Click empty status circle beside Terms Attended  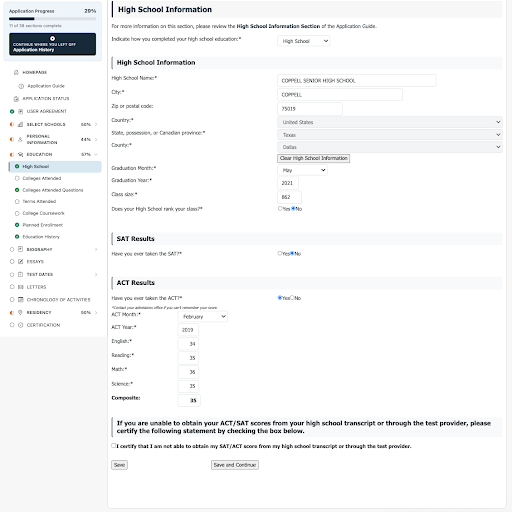(17, 201)
